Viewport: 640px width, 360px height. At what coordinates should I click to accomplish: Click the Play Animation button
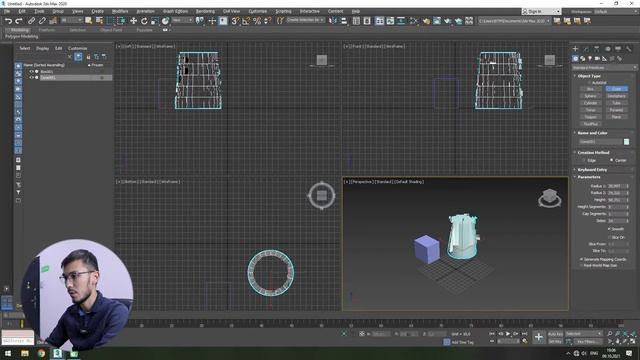tap(508, 334)
